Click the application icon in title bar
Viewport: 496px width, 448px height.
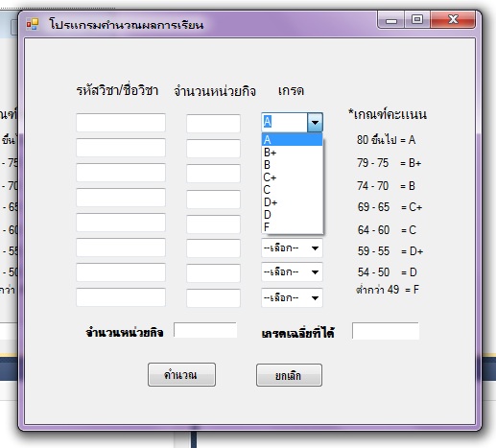[33, 24]
